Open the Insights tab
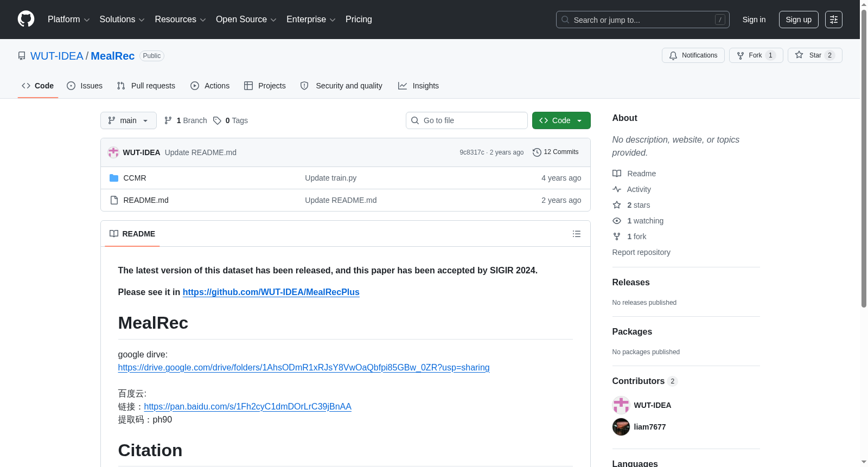 [x=418, y=86]
